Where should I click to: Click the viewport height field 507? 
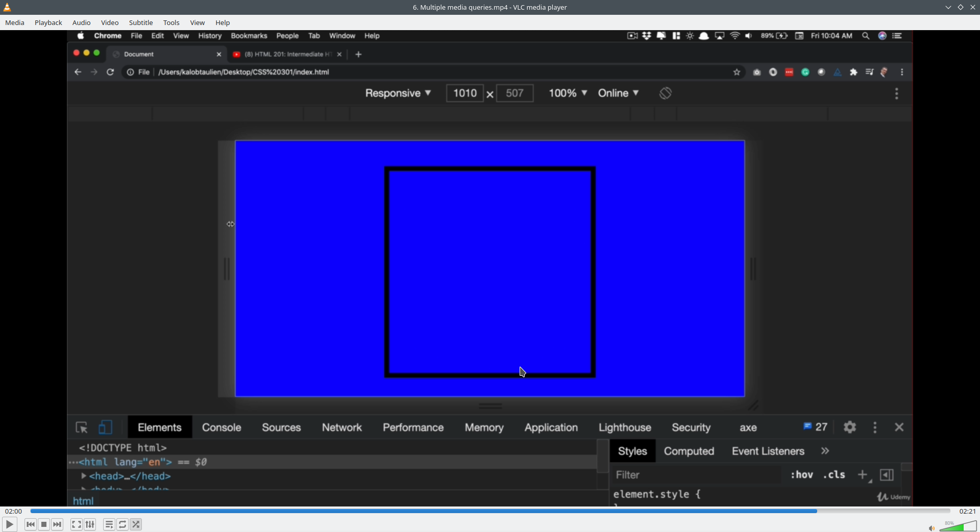click(x=514, y=93)
